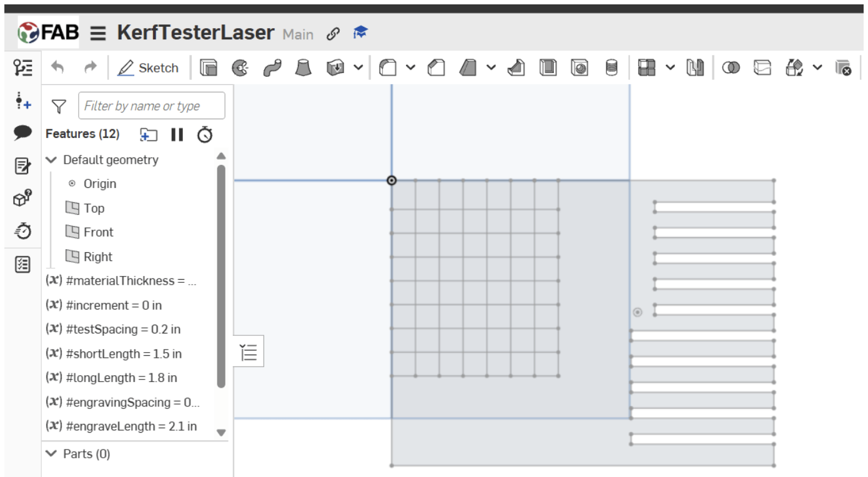Screen dimensions: 868x477
Task: Select the Draft tool
Action: click(x=468, y=67)
